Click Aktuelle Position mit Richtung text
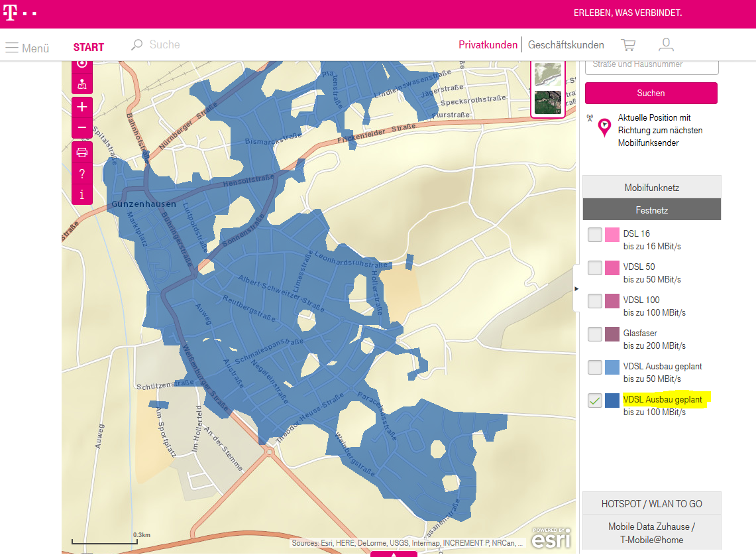756x557 pixels. click(660, 131)
